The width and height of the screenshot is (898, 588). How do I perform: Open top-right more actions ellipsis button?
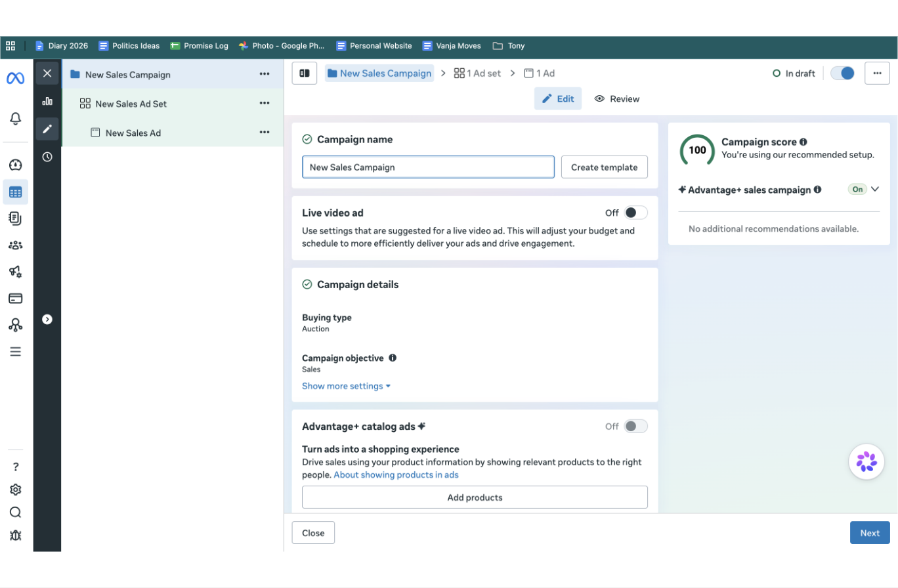[878, 73]
